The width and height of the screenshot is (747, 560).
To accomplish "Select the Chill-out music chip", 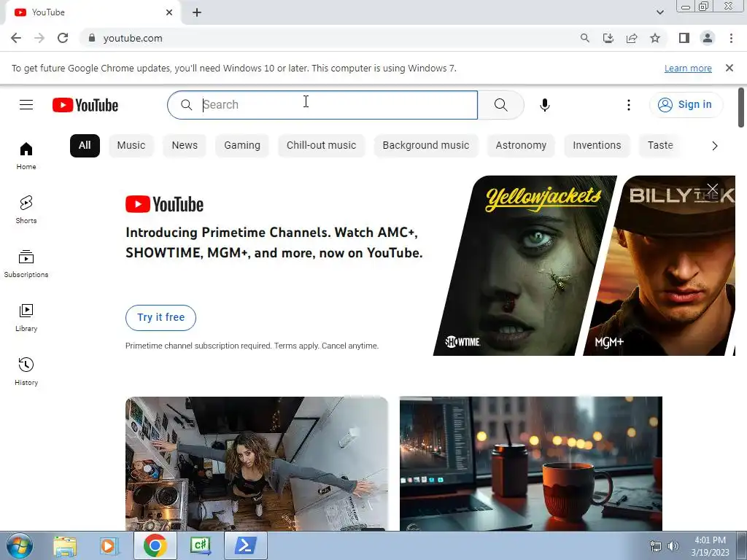I will (x=321, y=146).
